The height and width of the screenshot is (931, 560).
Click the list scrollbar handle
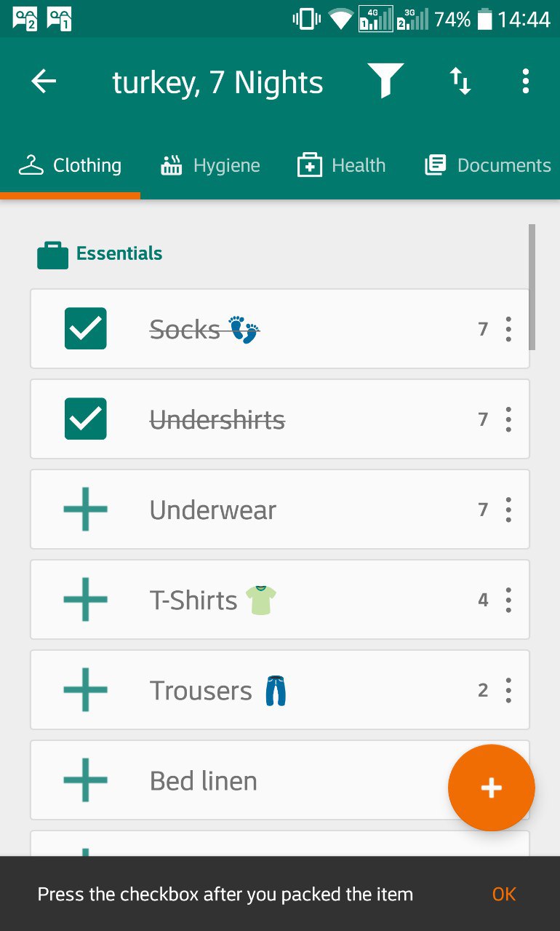(532, 287)
